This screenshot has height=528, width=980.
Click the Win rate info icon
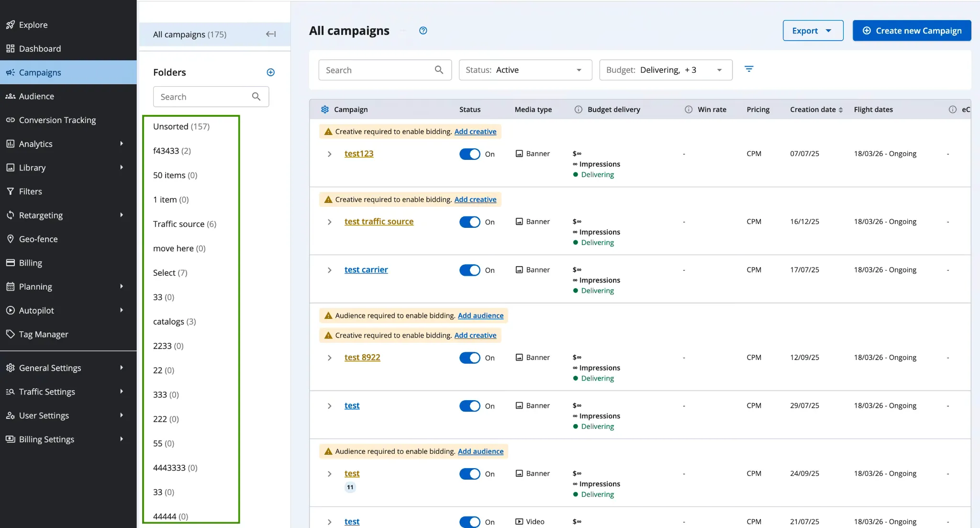(689, 110)
